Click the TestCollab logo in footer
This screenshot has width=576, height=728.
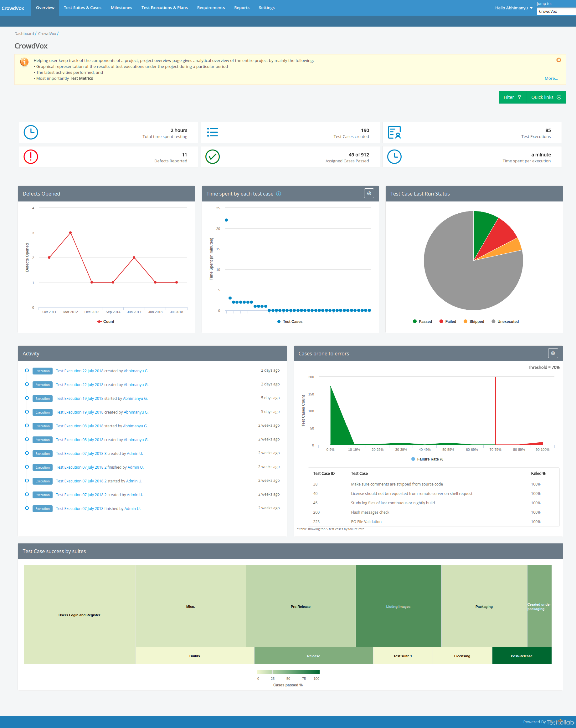[560, 722]
